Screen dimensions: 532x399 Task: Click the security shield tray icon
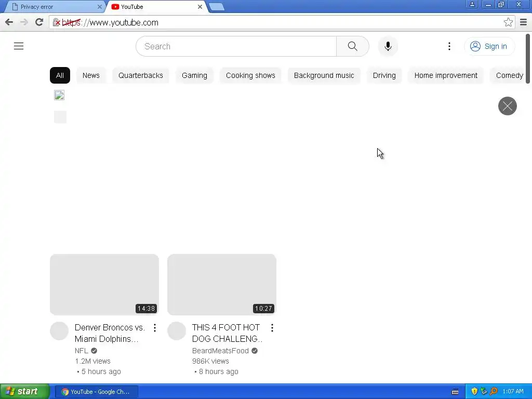[x=474, y=392]
